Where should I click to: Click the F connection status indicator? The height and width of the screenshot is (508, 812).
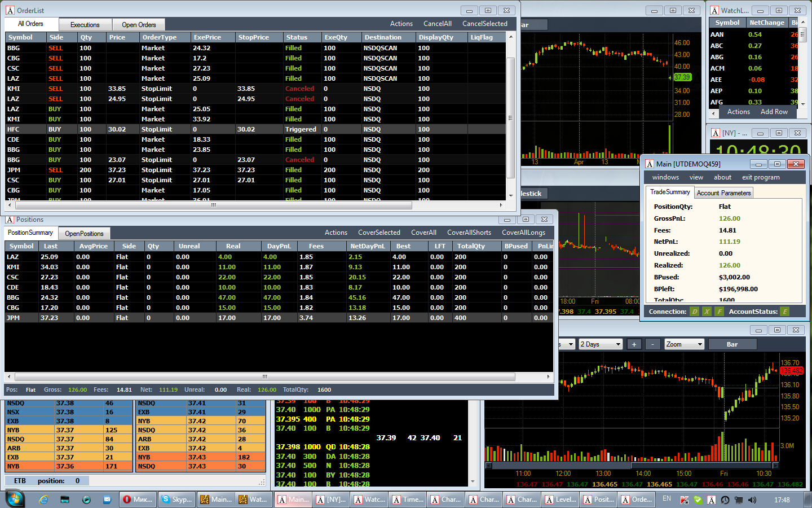point(720,312)
